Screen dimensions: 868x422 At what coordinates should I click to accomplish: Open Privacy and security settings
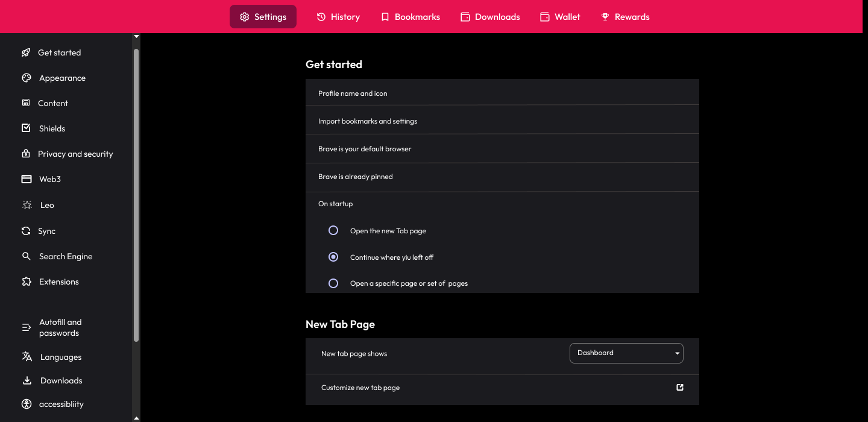[x=76, y=154]
